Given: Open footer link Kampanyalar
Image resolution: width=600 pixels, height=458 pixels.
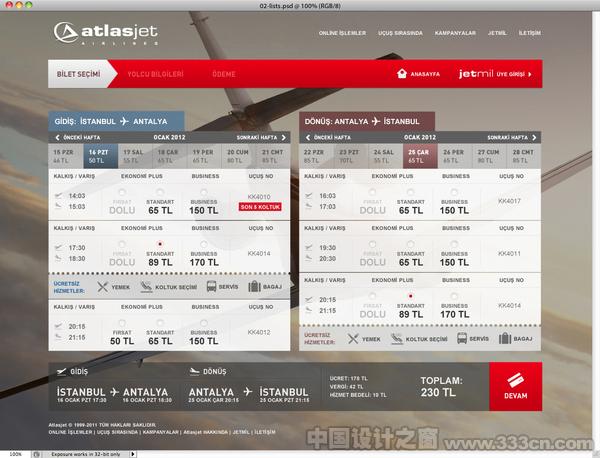Looking at the screenshot, I should (x=161, y=432).
